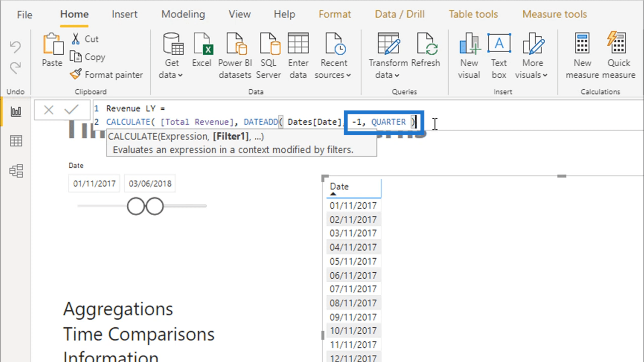Select the 05/11/2017 table row
Image resolution: width=644 pixels, height=362 pixels.
click(353, 261)
